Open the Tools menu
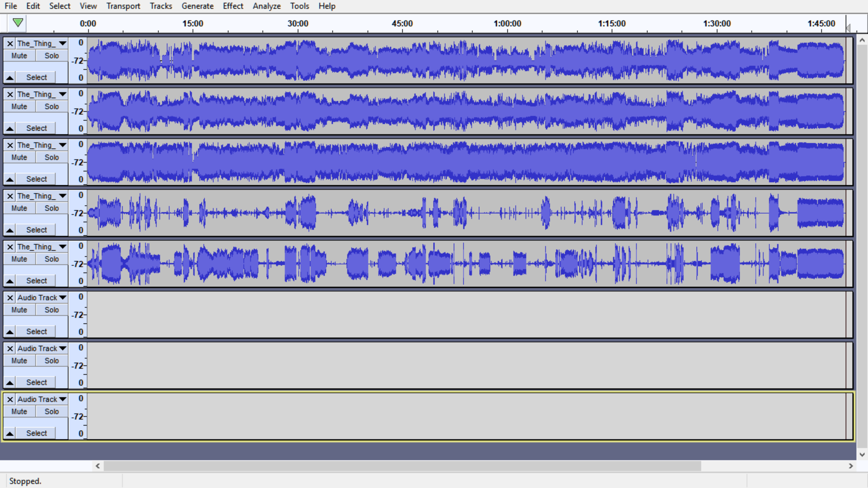The image size is (868, 488). [300, 6]
